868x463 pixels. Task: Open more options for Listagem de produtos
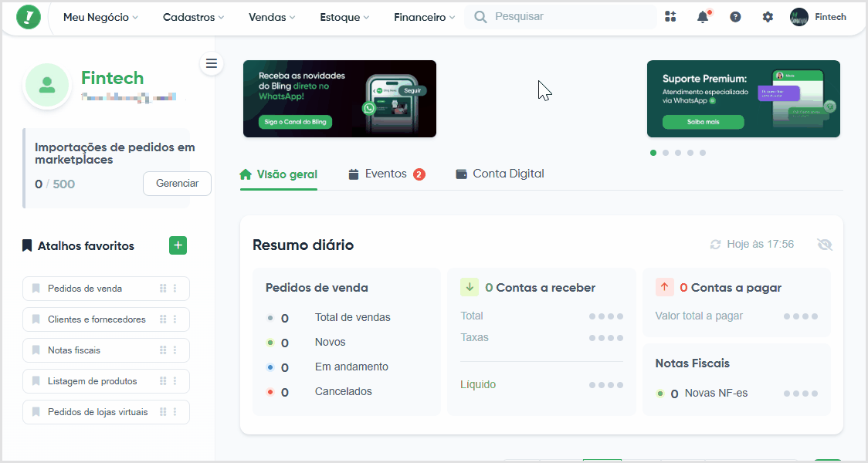point(175,381)
